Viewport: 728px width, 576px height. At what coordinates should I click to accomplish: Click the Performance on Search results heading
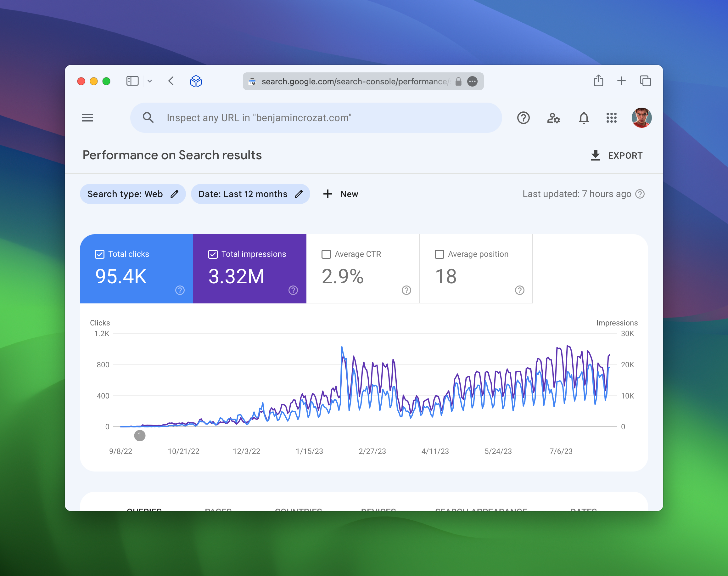(x=172, y=155)
